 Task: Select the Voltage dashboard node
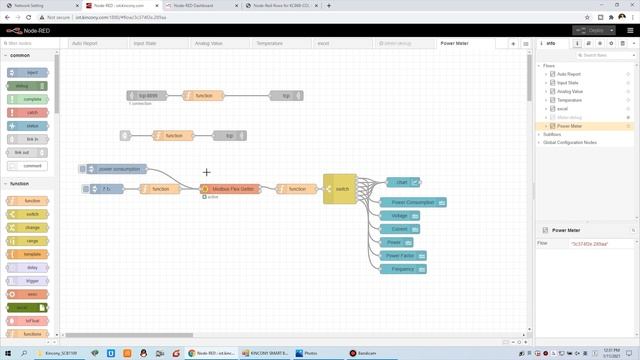[400, 216]
